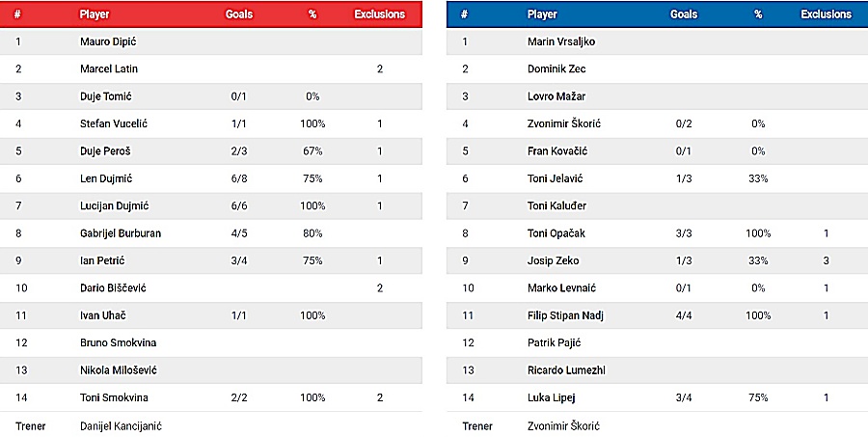Screen dimensions: 868x437
Task: Click player Toni Opačak
Action: [556, 233]
